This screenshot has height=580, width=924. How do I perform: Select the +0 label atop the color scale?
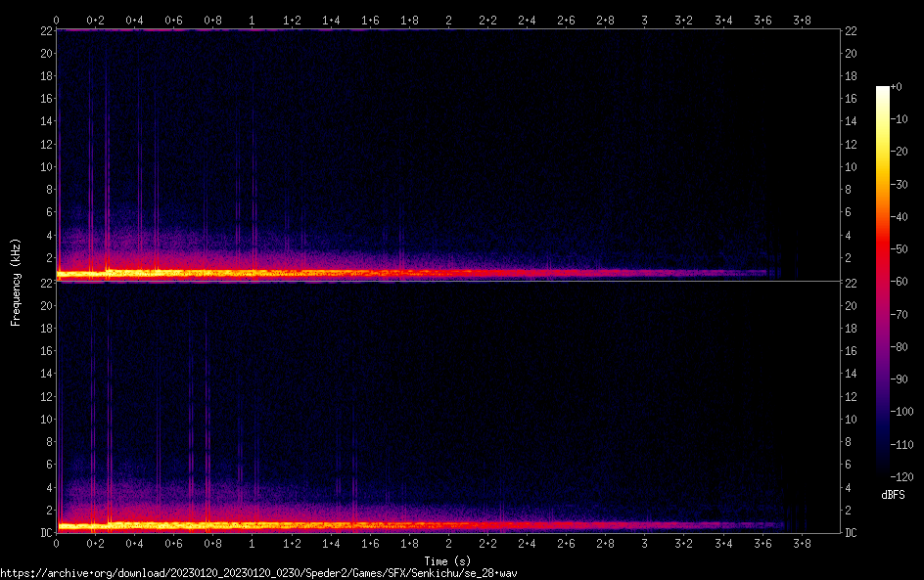point(896,88)
